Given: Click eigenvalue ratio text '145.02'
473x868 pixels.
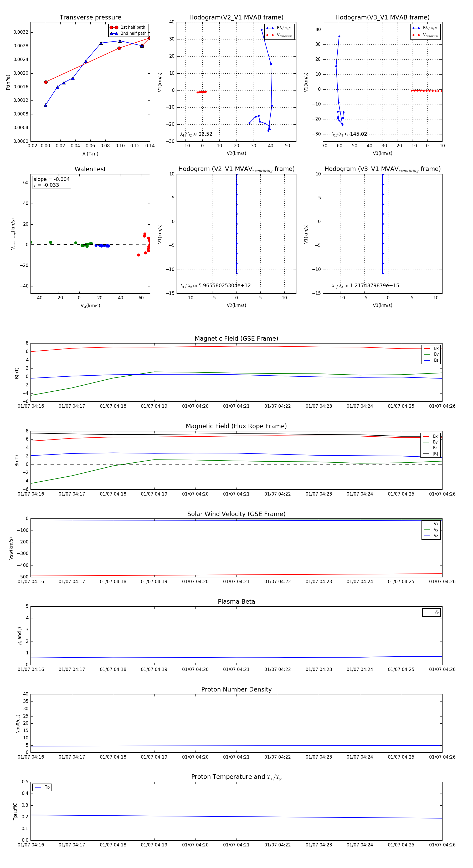Looking at the screenshot, I should (358, 134).
